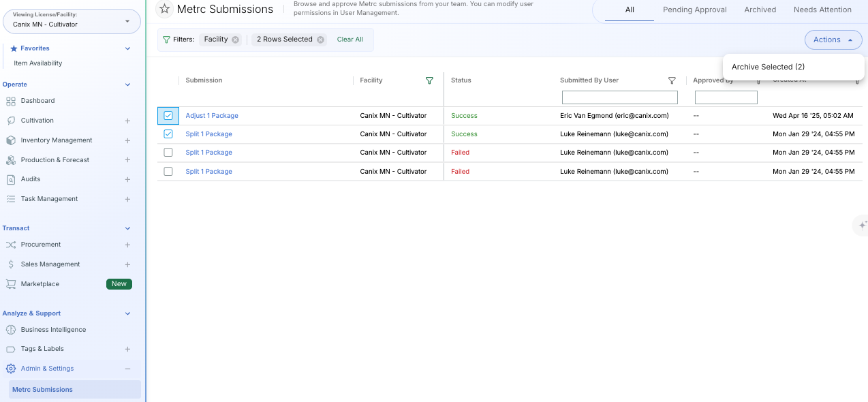Click the Tags & Labels tag icon
Screen dimensions: 868x402
tap(10, 349)
